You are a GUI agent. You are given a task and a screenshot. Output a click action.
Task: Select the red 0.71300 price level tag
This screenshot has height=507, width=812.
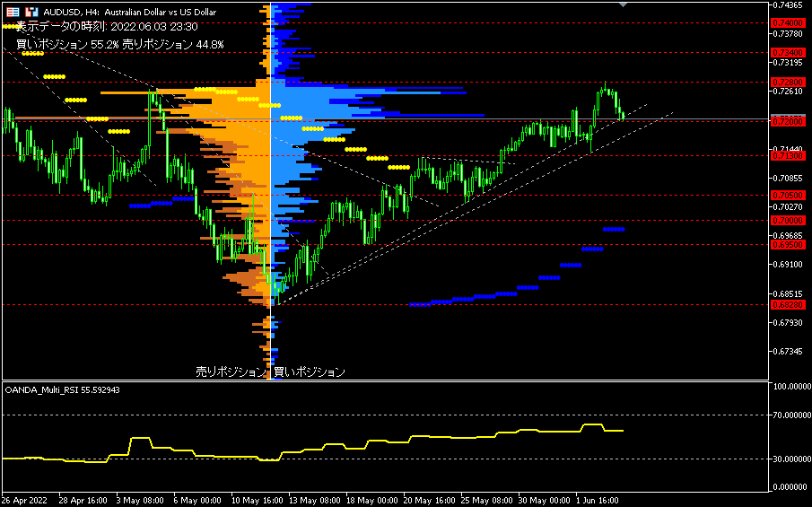click(788, 156)
